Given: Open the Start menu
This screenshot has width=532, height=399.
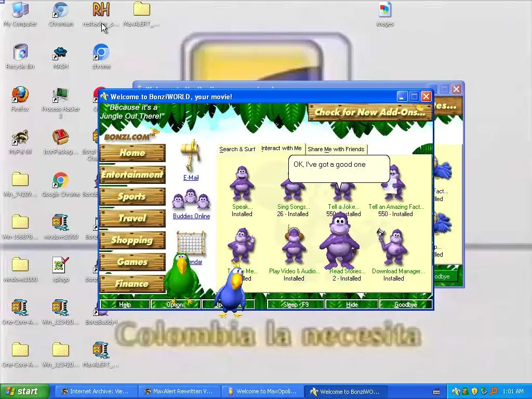Looking at the screenshot, I should pos(24,391).
